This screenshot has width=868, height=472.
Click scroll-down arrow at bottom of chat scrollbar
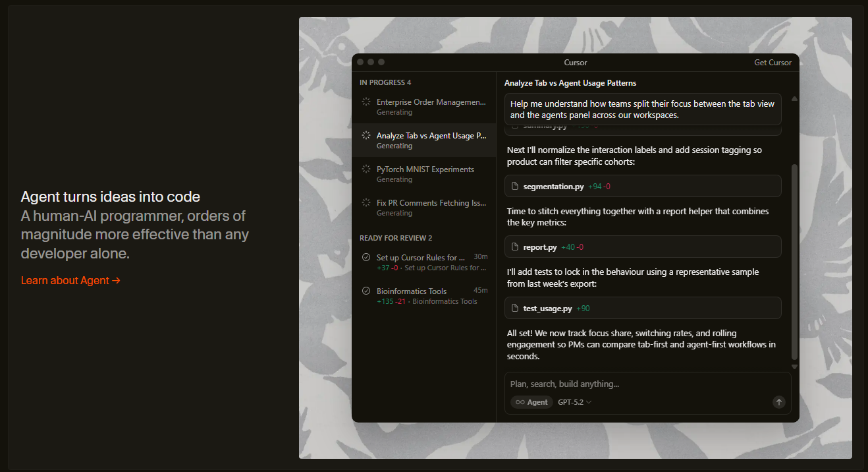[x=794, y=367]
